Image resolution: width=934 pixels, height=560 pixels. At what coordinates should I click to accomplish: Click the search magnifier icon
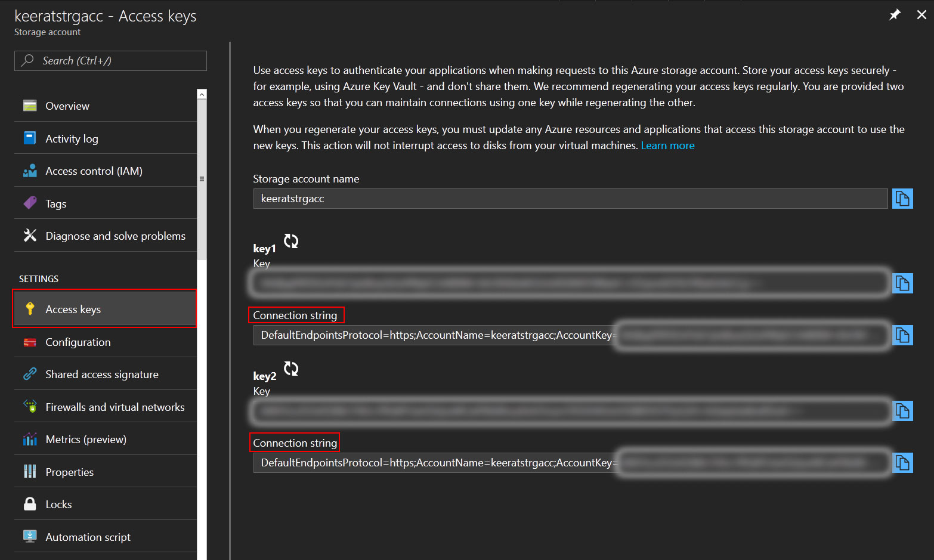(27, 60)
